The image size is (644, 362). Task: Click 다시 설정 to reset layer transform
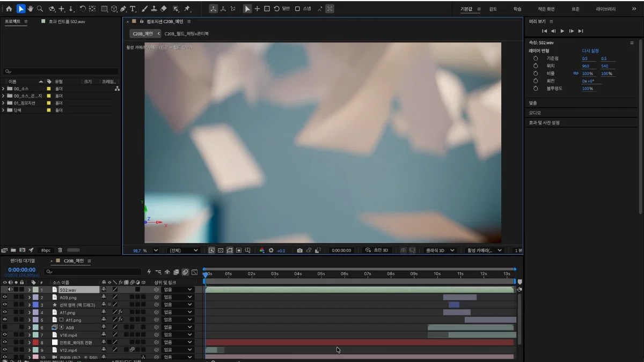click(590, 50)
